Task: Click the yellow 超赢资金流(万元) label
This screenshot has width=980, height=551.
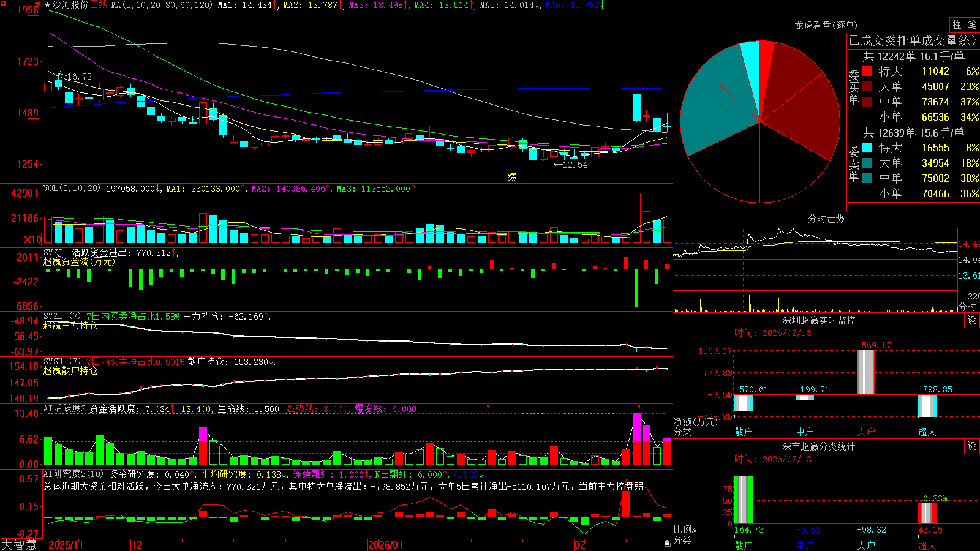Action: [x=79, y=261]
